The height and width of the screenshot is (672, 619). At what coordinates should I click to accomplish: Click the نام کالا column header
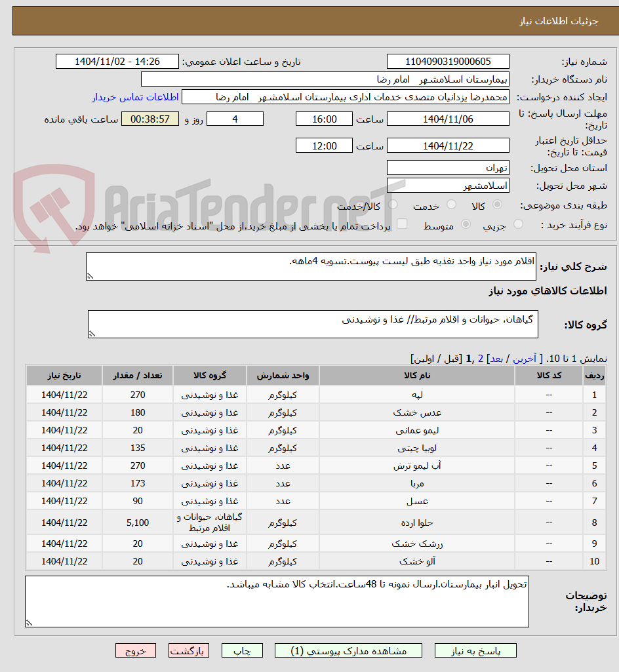click(x=417, y=376)
